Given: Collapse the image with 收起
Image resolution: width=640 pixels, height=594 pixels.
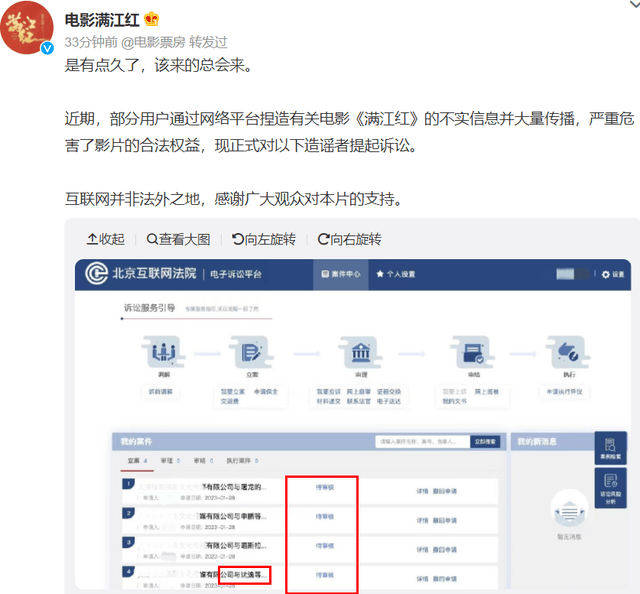Looking at the screenshot, I should [x=106, y=239].
